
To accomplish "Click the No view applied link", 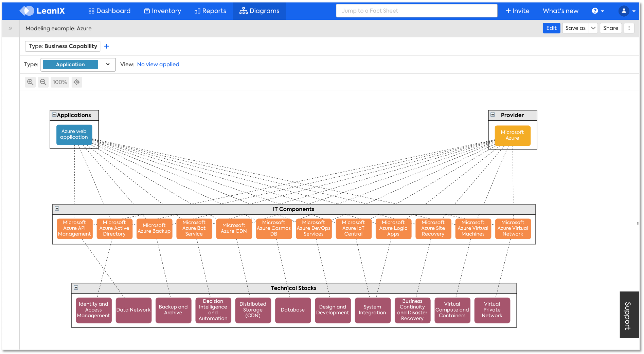I will pyautogui.click(x=158, y=65).
